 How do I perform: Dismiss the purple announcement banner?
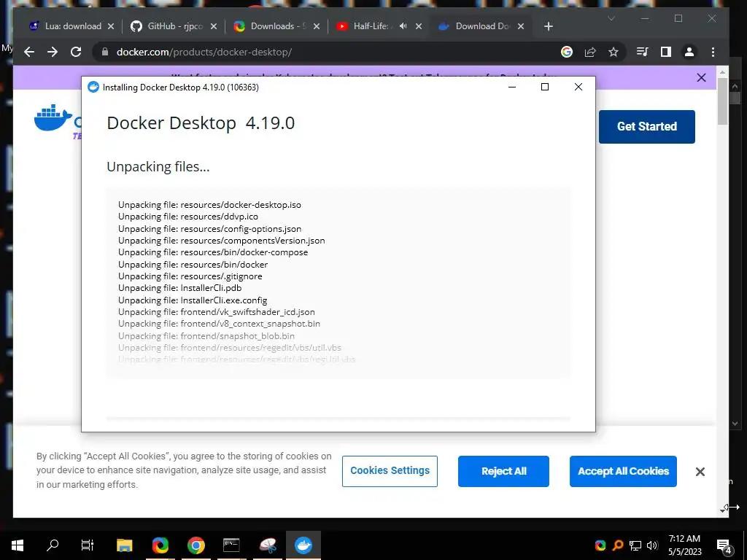coord(701,77)
